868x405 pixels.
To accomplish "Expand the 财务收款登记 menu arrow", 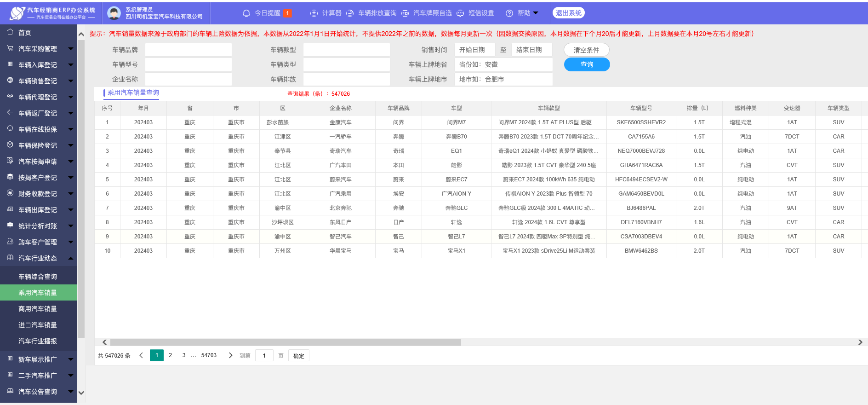I will tap(70, 193).
